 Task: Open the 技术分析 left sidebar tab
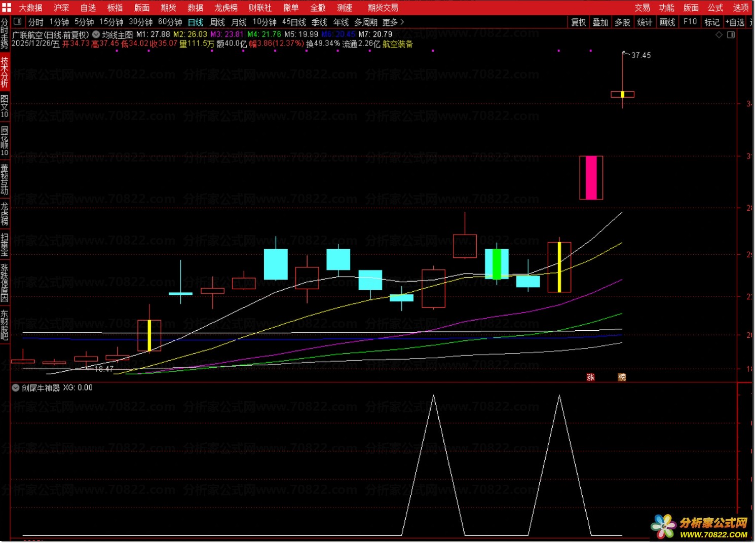(5, 72)
